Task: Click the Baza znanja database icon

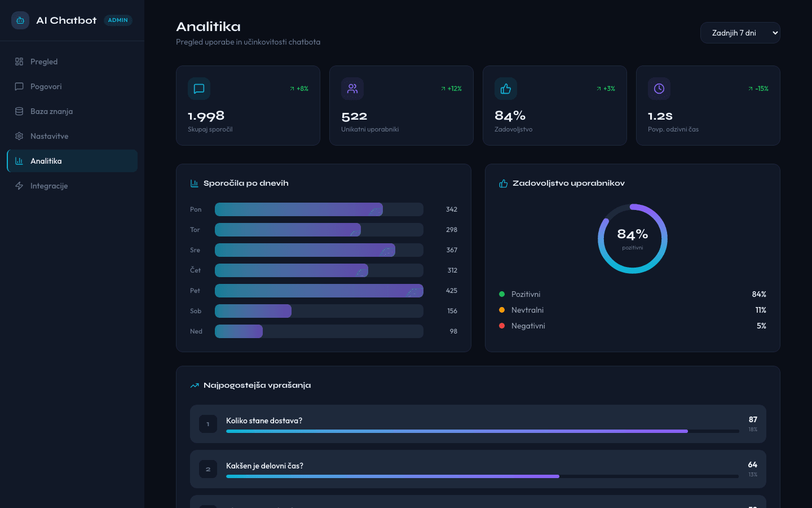Action: (19, 111)
